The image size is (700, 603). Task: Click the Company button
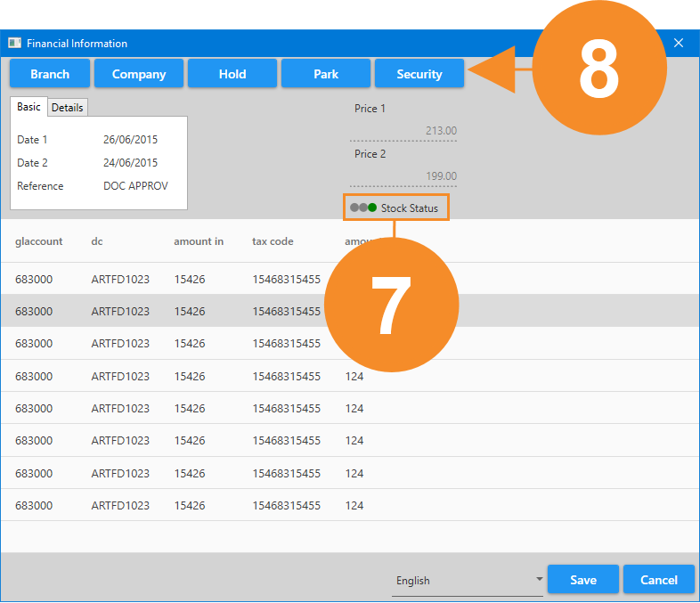point(139,74)
